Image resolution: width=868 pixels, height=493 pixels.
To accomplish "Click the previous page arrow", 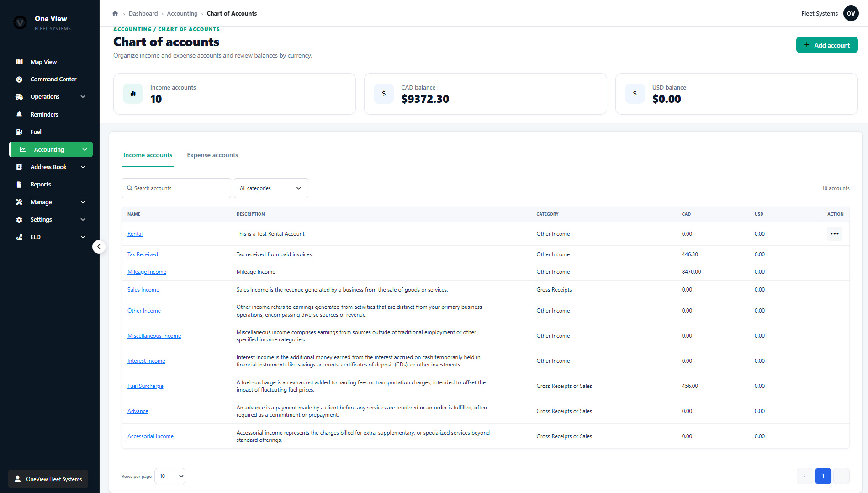I will point(805,476).
